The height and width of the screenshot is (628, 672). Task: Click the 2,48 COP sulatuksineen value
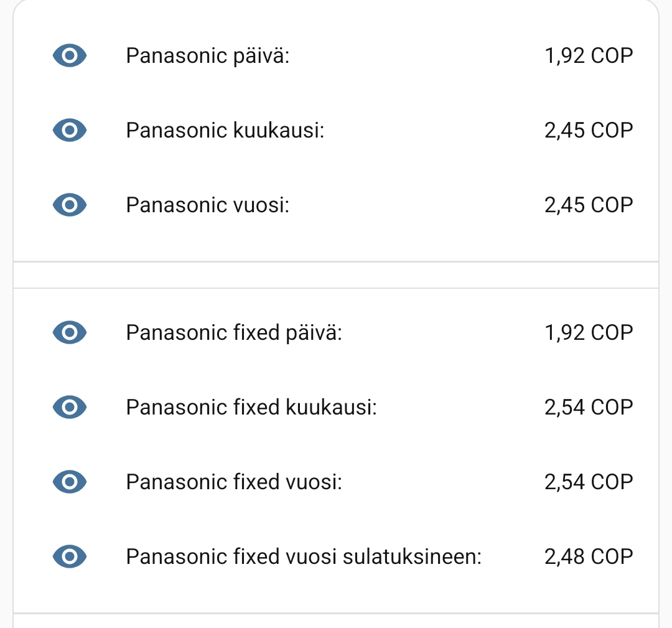588,556
